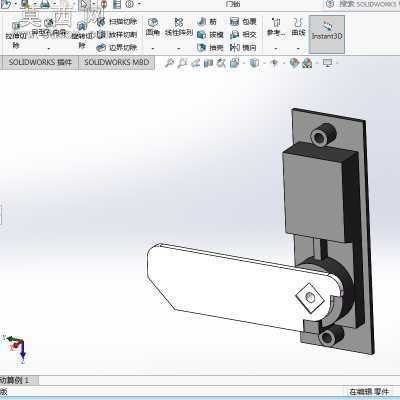Expand the Options gear dropdown arrow
The image size is (400, 400).
point(139,4)
